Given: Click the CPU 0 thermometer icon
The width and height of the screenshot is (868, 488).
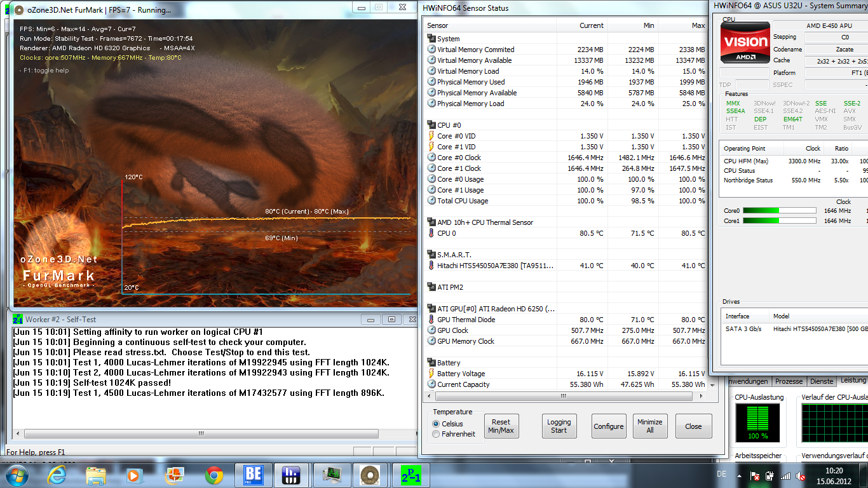Looking at the screenshot, I should pos(431,233).
